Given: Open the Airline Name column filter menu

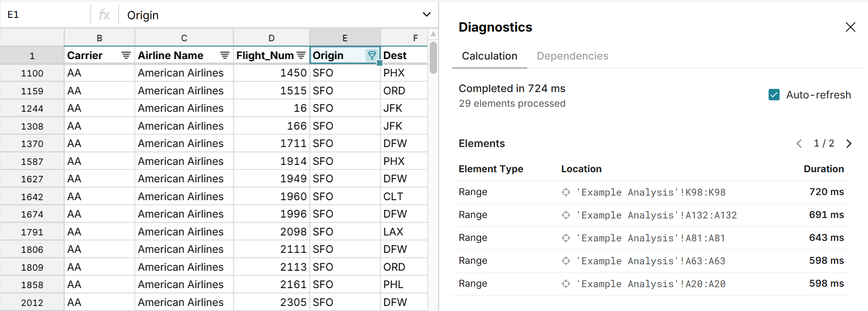Looking at the screenshot, I should point(224,55).
